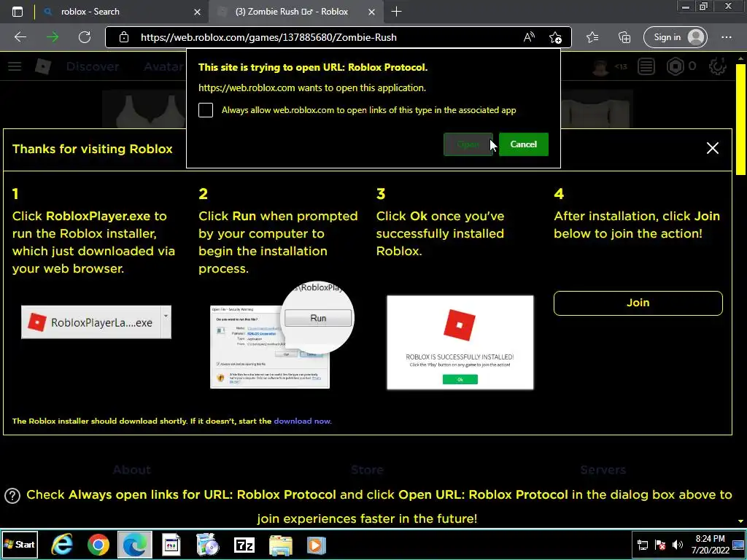The height and width of the screenshot is (560, 747).
Task: Switch to the Store tab
Action: pos(368,470)
